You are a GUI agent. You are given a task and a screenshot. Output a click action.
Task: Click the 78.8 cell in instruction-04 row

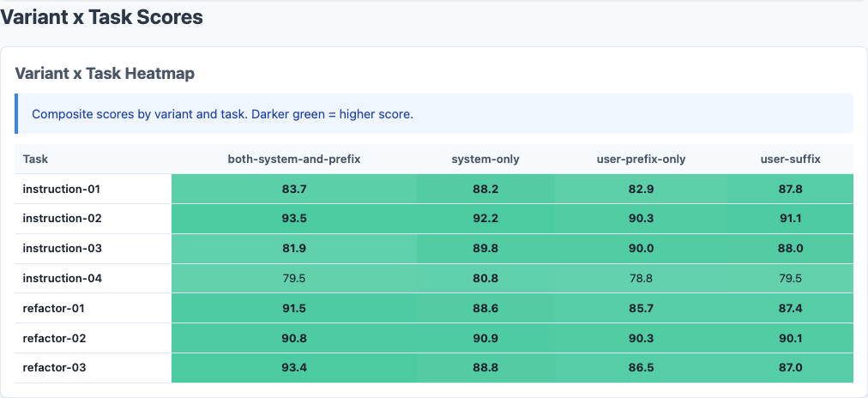pos(641,278)
